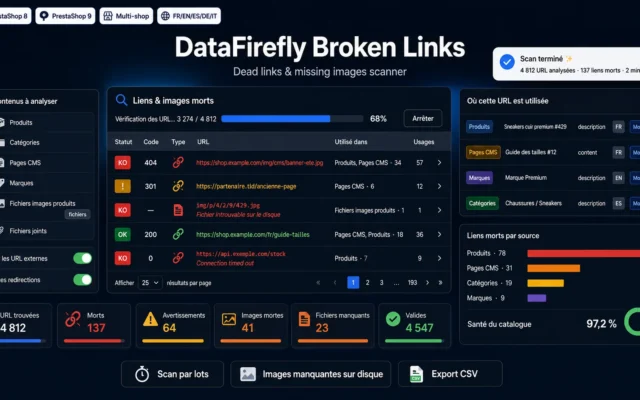
Task: Click the green OK status badge
Action: point(122,234)
